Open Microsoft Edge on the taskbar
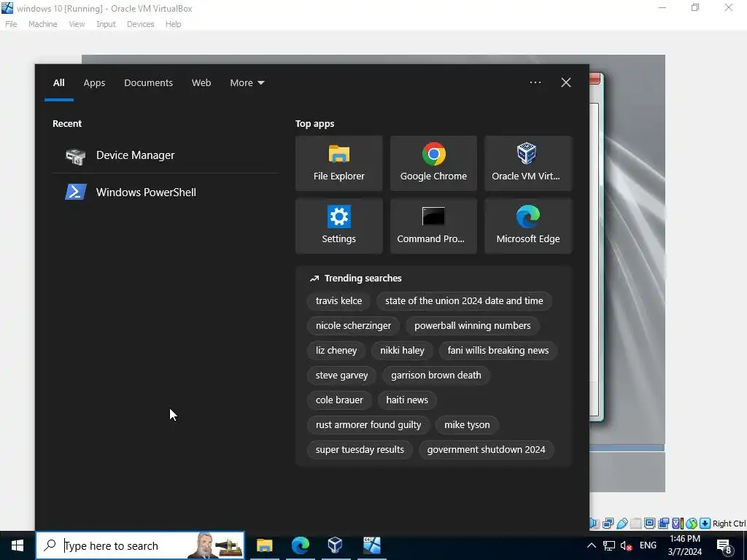Screen dimensions: 747x560 click(x=300, y=545)
